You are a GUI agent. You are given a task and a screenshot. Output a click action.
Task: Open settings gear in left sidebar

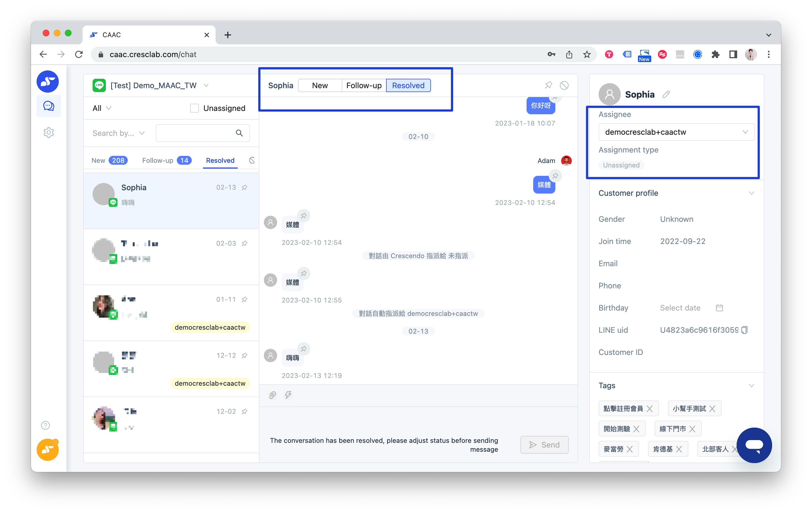pyautogui.click(x=48, y=132)
